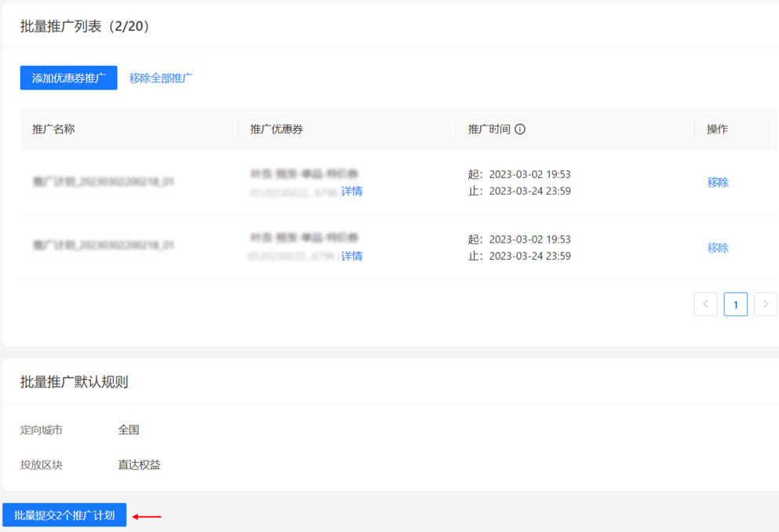
Task: Go to previous page with left chevron
Action: pyautogui.click(x=705, y=304)
